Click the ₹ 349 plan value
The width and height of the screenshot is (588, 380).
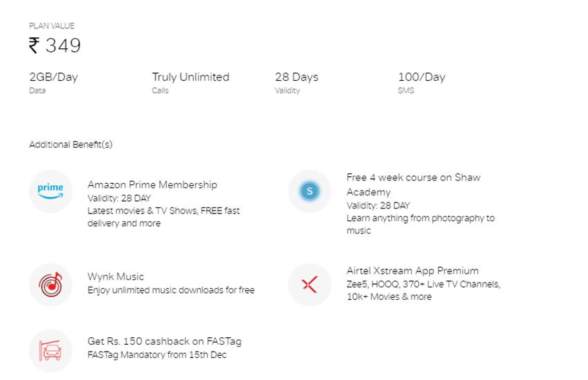tap(55, 46)
